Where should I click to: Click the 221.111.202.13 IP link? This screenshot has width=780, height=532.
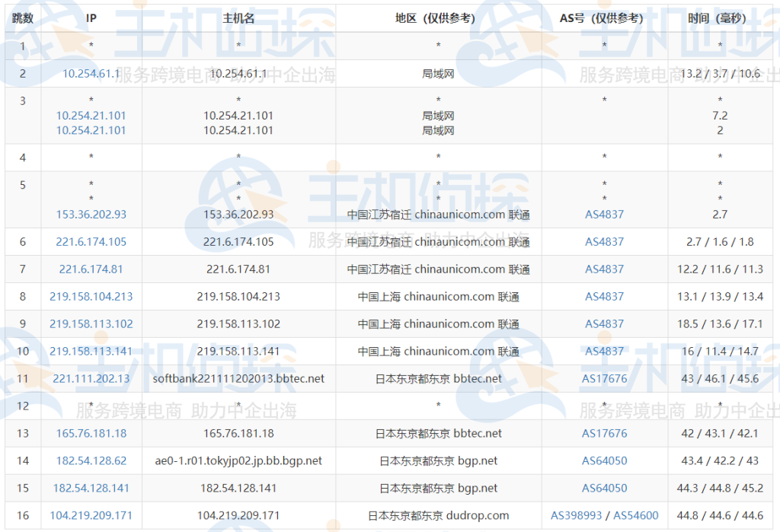pos(91,378)
